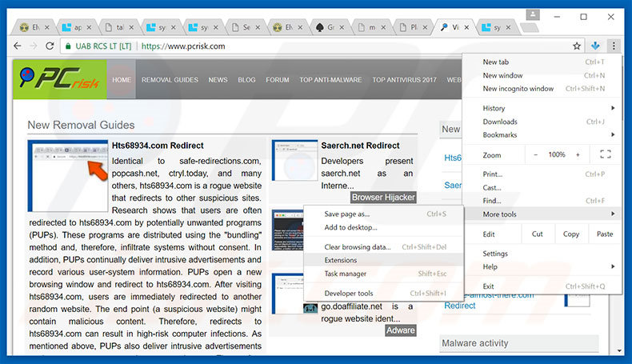Viewport: 632px width, 364px height.
Task: Open Extensions from More tools submenu
Action: [x=341, y=261]
